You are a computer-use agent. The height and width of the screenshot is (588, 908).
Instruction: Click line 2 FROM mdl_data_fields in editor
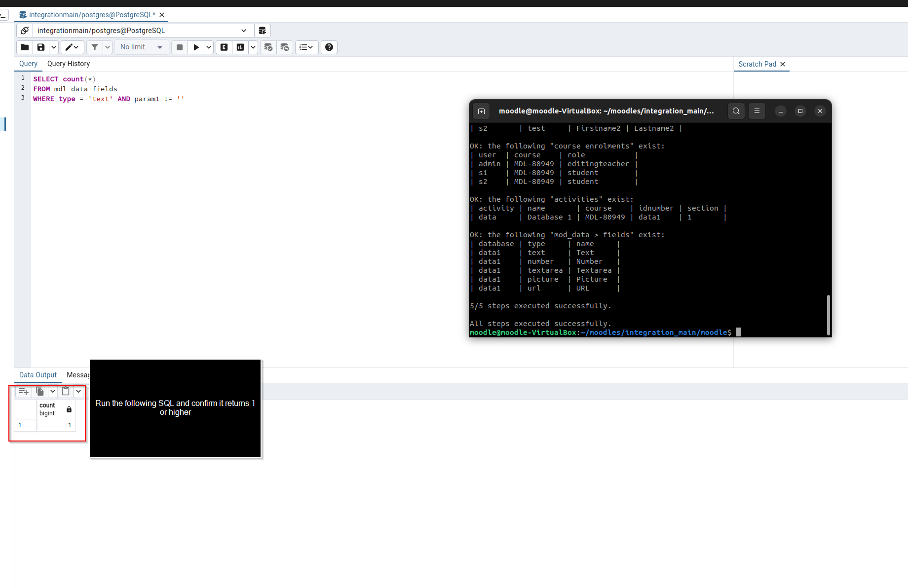76,89
